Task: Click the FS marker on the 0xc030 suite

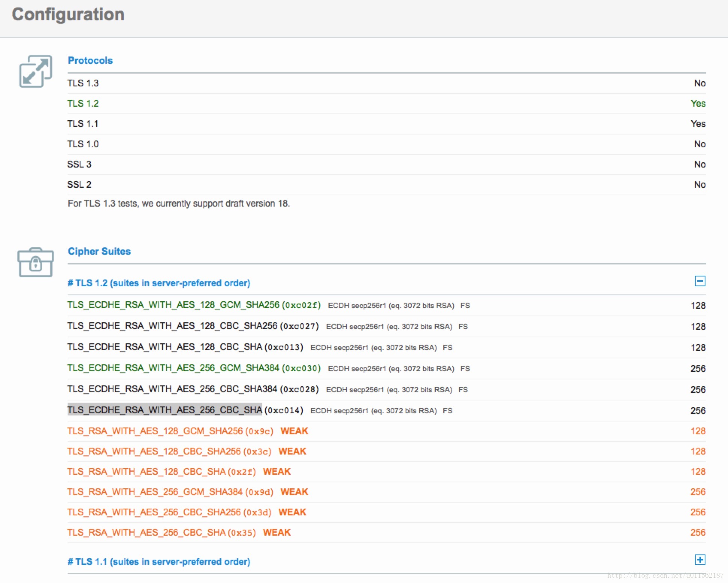Action: click(465, 369)
